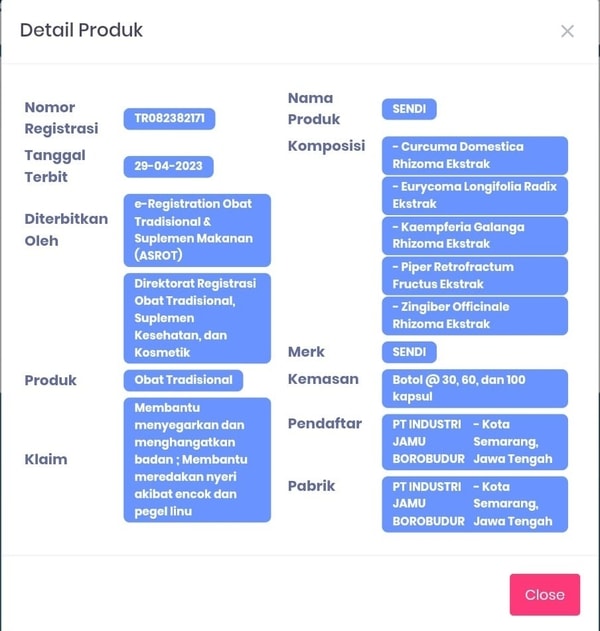Viewport: 600px width, 631px height.
Task: Click the Botol @ 30, 60, dan 100 kapsul badge
Action: (474, 388)
